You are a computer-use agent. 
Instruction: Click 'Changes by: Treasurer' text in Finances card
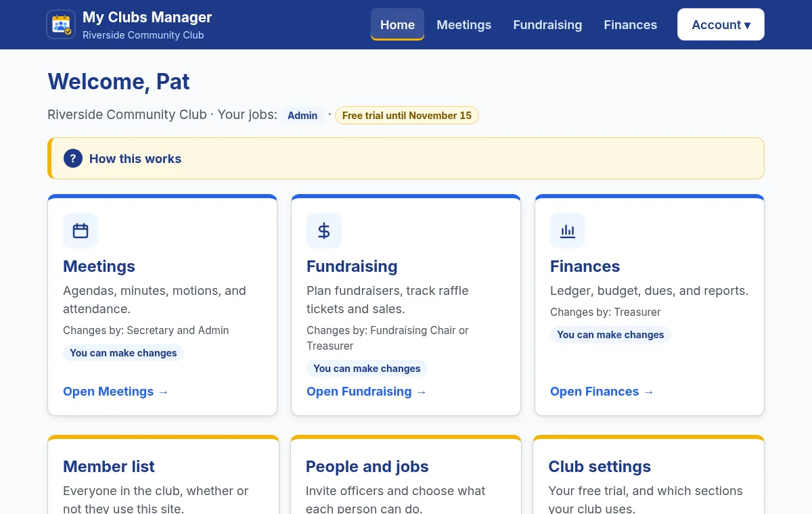[x=605, y=312]
